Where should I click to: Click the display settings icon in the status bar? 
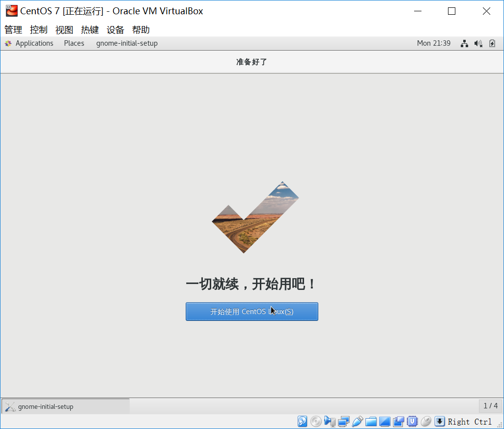[385, 421]
